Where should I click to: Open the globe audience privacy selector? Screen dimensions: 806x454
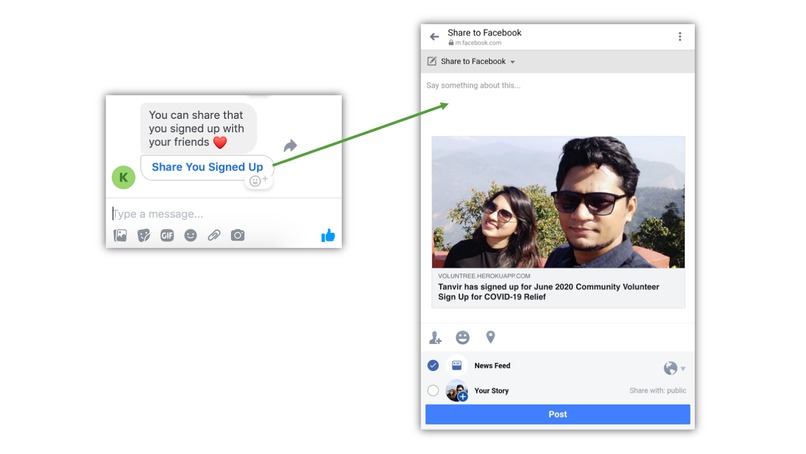674,368
